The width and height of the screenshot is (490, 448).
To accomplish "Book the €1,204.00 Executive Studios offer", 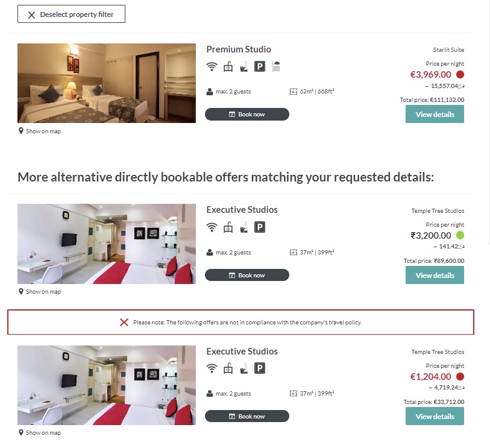I will click(x=247, y=416).
